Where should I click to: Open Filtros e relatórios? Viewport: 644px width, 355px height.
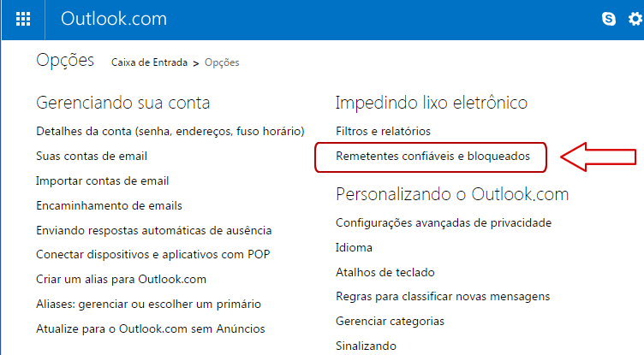(383, 132)
